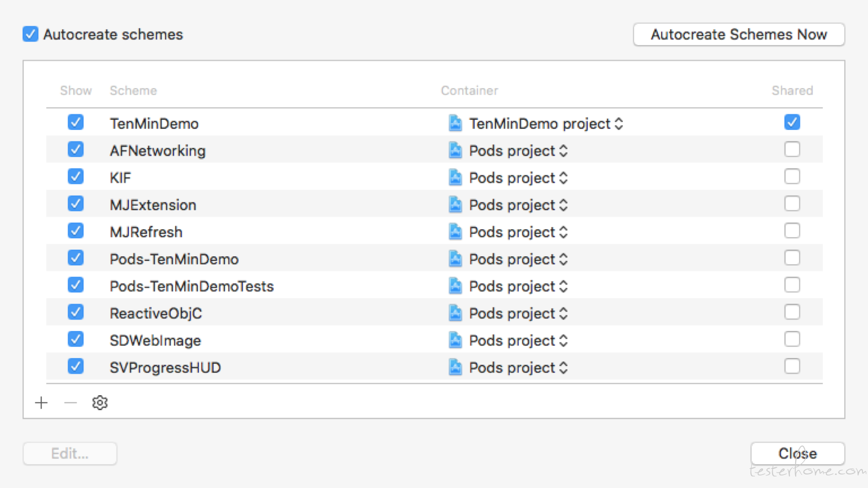Enable Shared for MJExtension scheme

pyautogui.click(x=792, y=204)
